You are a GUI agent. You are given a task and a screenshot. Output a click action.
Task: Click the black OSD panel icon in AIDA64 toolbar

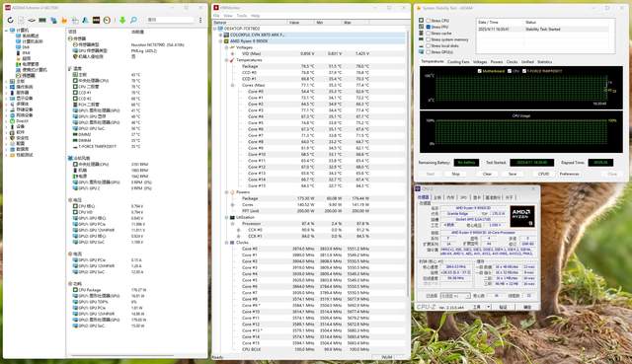(x=96, y=20)
